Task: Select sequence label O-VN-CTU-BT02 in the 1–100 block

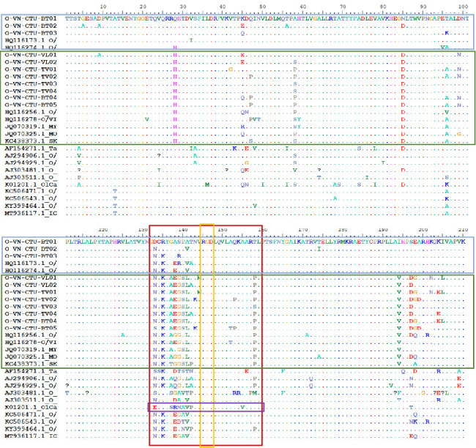Action: (31, 26)
